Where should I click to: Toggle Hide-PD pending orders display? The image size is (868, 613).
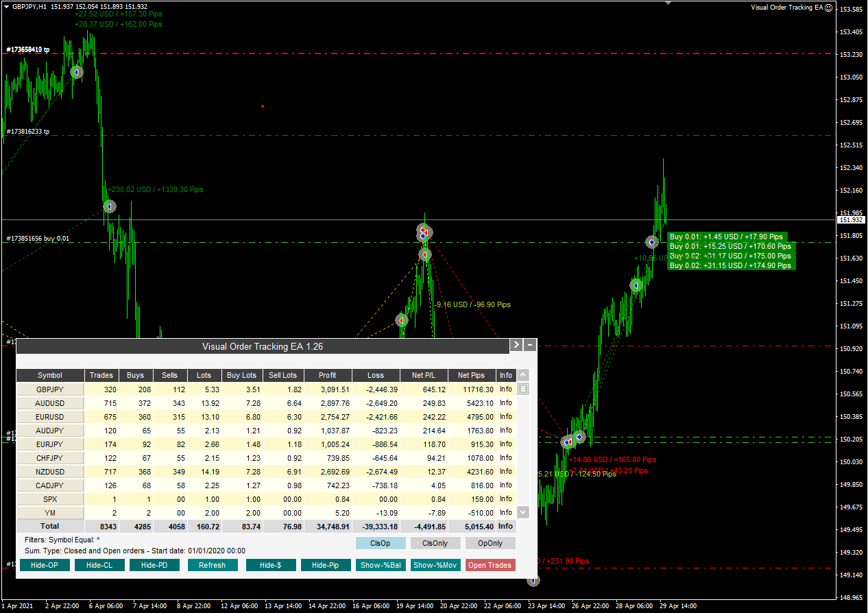tap(154, 565)
